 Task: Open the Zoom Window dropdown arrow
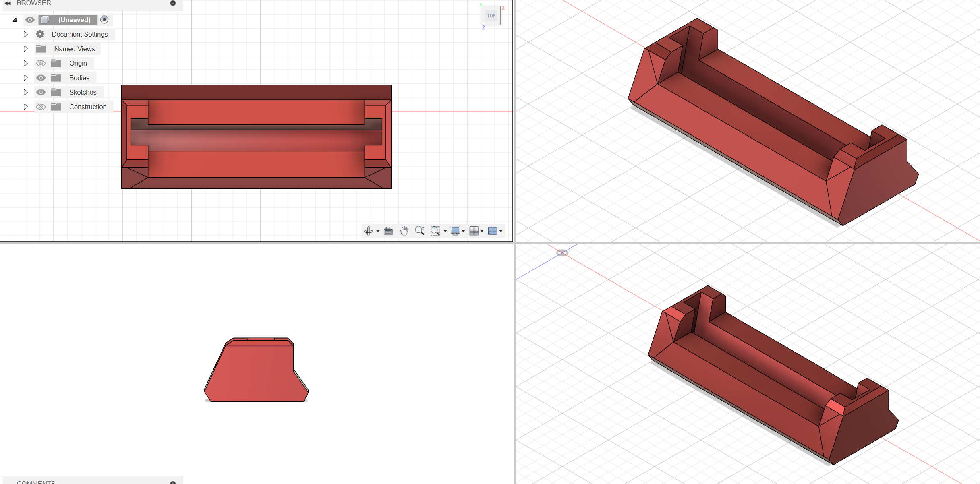(445, 231)
